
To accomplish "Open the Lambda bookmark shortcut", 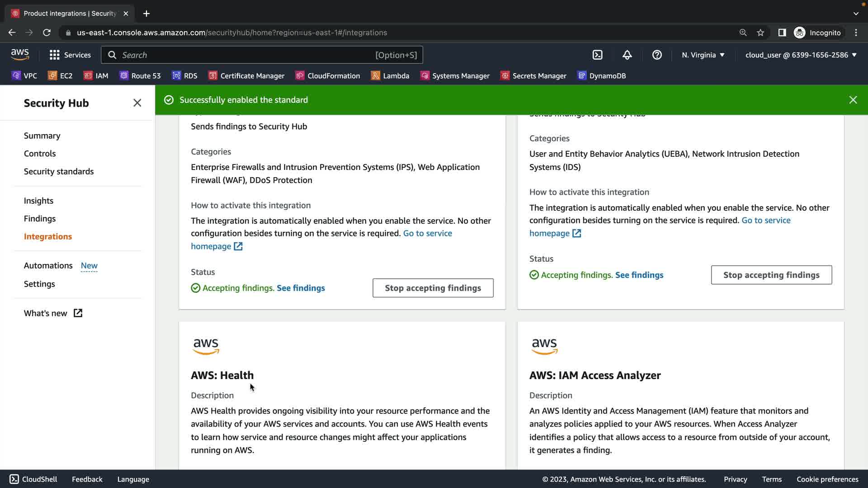I will point(390,76).
